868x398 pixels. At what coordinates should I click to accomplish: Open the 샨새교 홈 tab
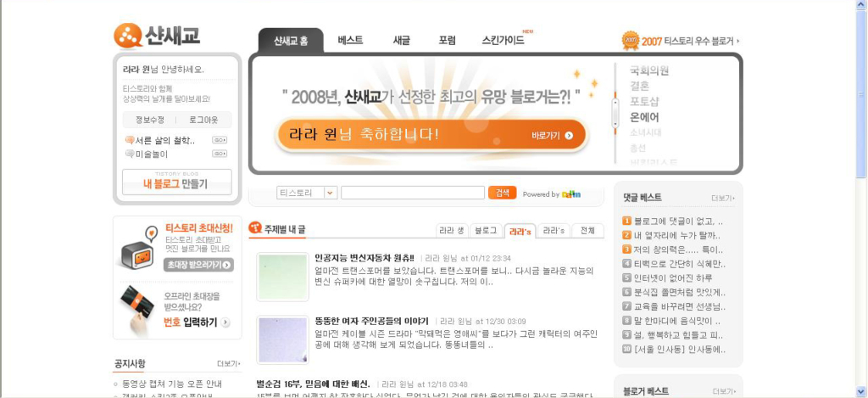291,41
